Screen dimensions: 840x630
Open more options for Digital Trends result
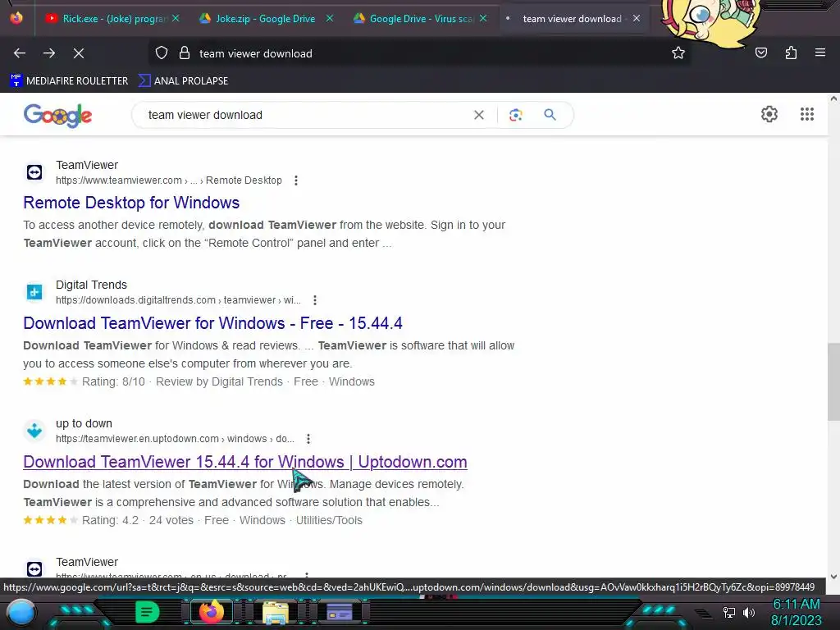(x=315, y=300)
